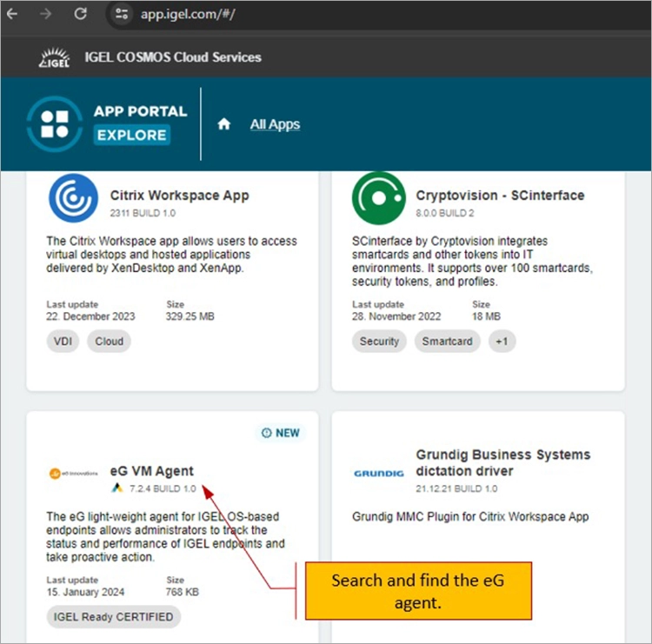
Task: Select the VDI tag
Action: (x=63, y=342)
